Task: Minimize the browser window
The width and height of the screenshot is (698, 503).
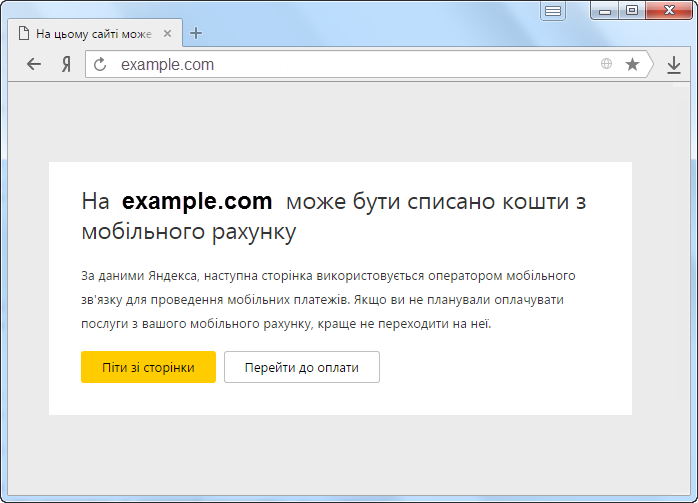Action: click(x=605, y=11)
